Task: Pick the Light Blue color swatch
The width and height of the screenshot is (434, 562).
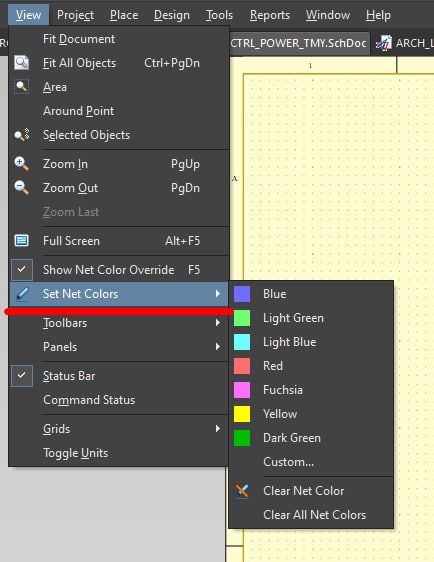Action: (x=242, y=342)
